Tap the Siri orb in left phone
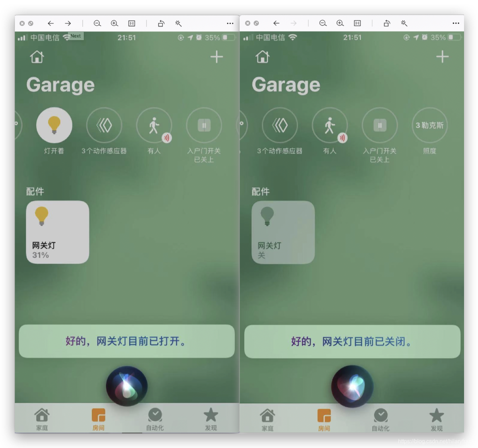 tap(127, 386)
